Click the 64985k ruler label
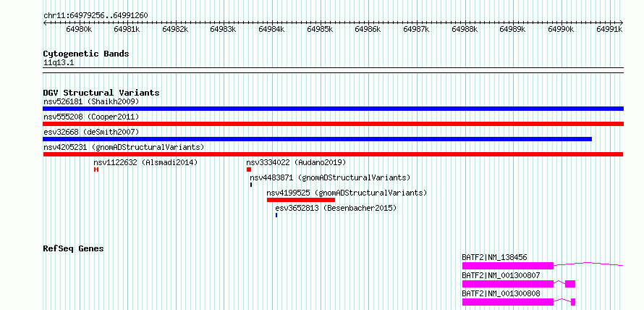Image resolution: width=644 pixels, height=310 pixels. point(320,29)
